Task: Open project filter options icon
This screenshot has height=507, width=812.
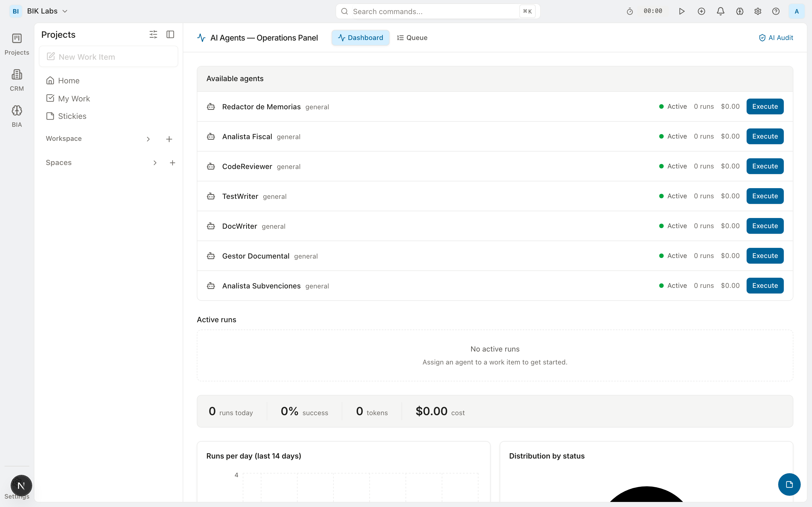Action: (x=153, y=34)
